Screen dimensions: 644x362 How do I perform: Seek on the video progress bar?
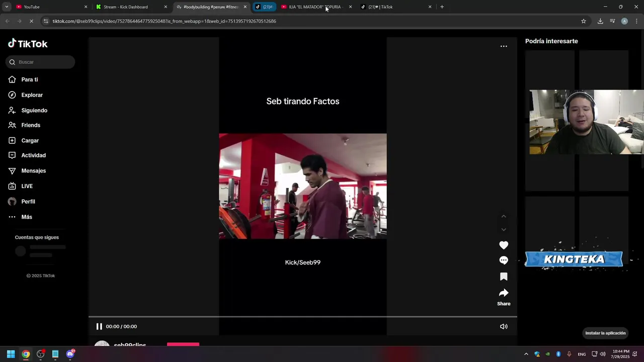pos(303,317)
